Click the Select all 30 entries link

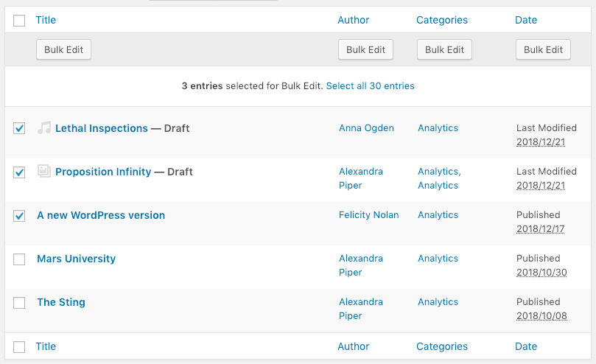(370, 86)
